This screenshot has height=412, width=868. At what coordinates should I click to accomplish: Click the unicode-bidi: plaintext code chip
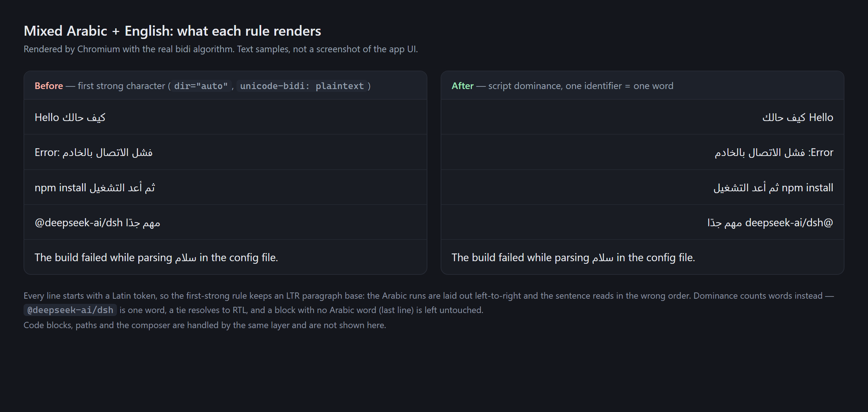click(302, 86)
